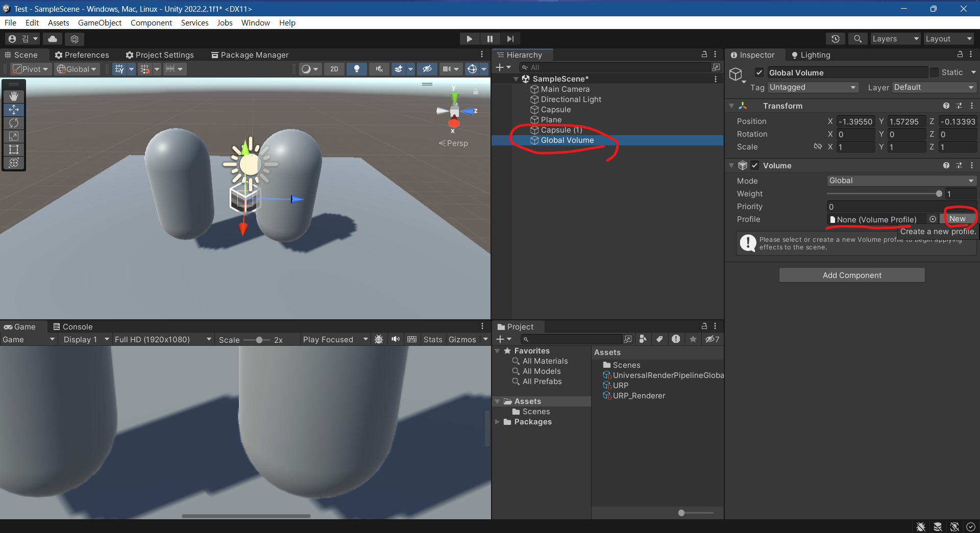The image size is (980, 533).
Task: Click New to create volume profile
Action: point(958,219)
